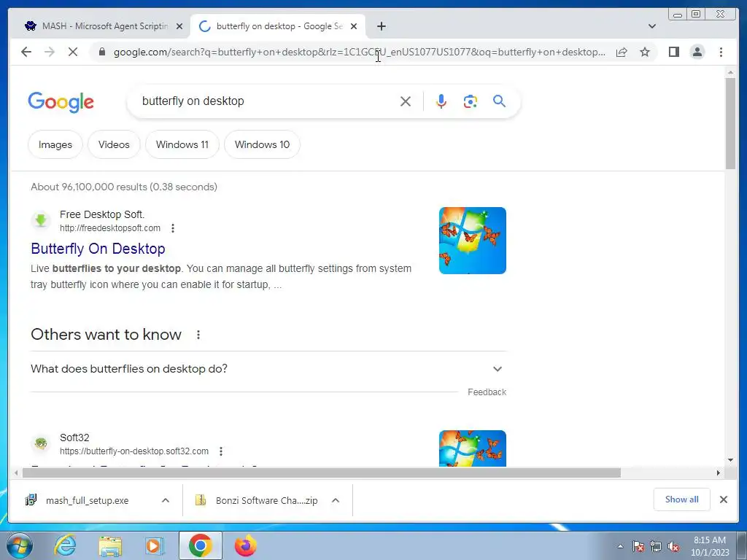
Task: Share this page via share icon
Action: tap(622, 52)
